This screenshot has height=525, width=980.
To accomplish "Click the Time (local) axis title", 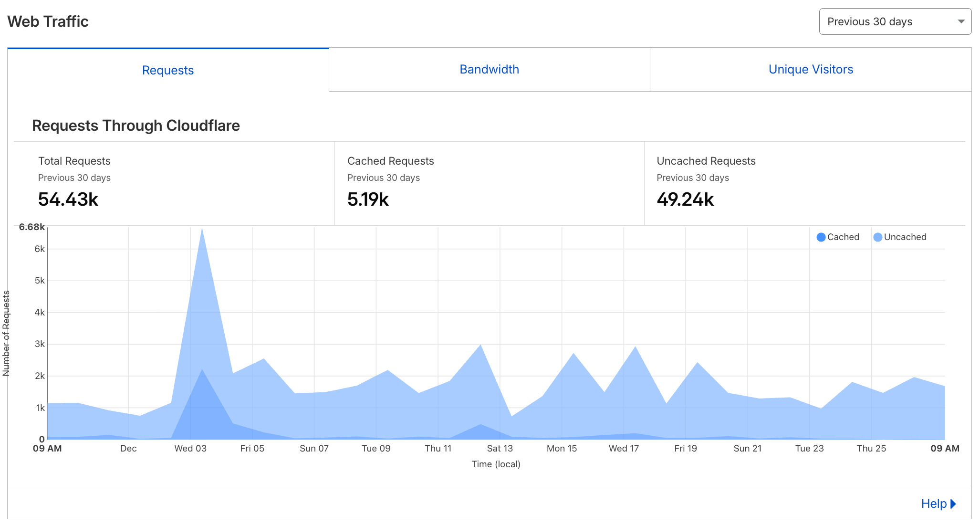I will (496, 464).
